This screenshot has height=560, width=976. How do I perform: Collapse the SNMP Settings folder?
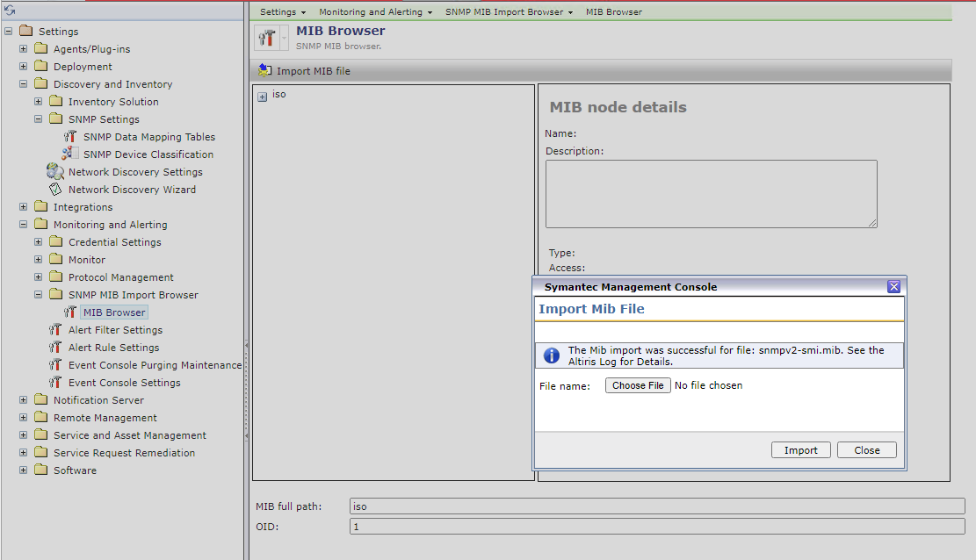[38, 119]
